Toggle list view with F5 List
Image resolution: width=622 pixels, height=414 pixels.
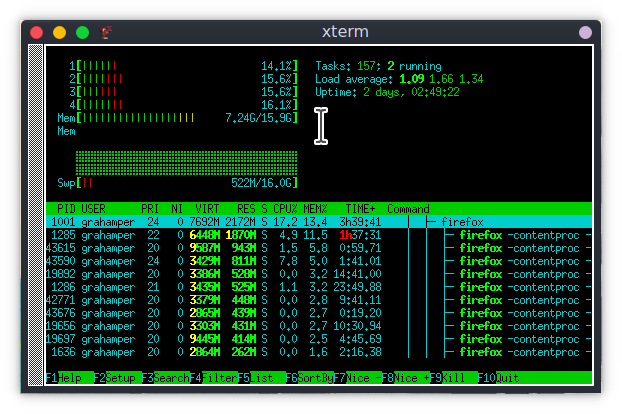pos(258,378)
